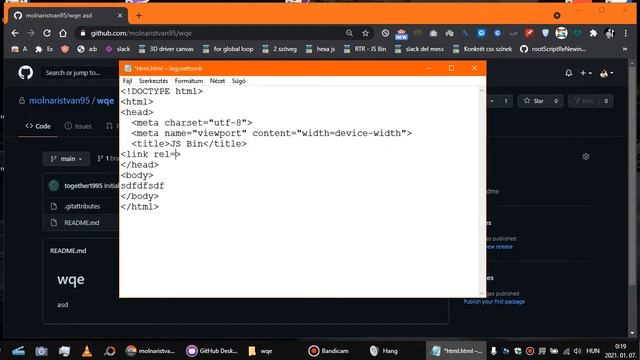Open repository About settings gear
The image size is (640, 360).
(586, 156)
